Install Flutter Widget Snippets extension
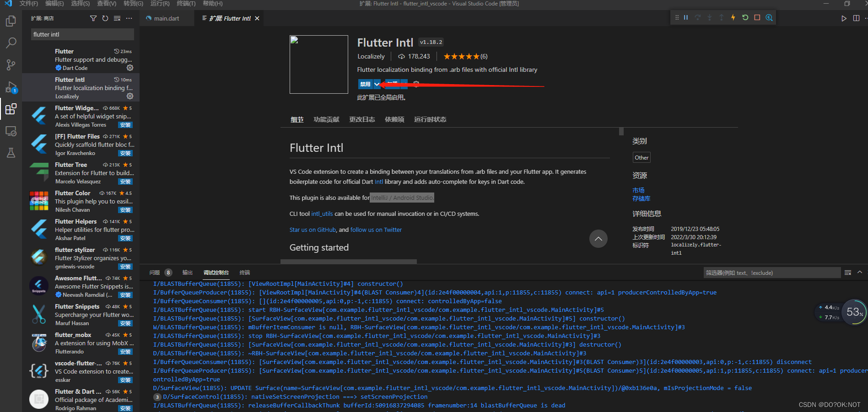This screenshot has width=868, height=412. tap(125, 125)
